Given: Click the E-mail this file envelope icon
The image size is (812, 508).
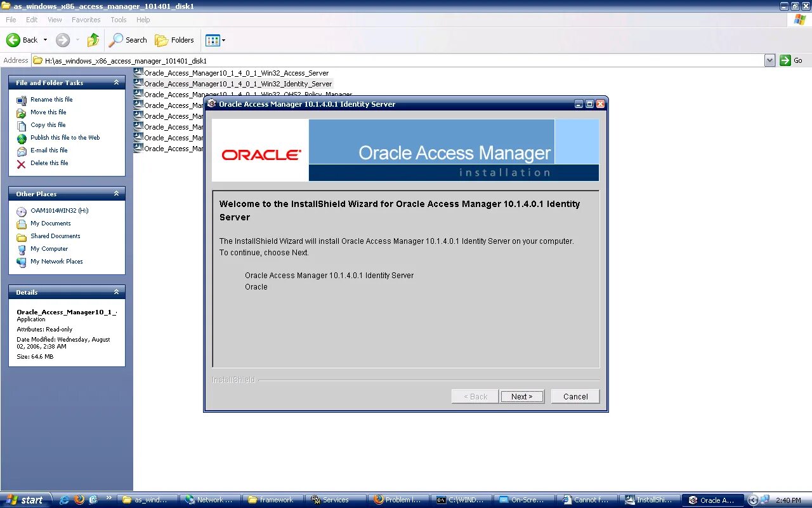Looking at the screenshot, I should point(22,150).
